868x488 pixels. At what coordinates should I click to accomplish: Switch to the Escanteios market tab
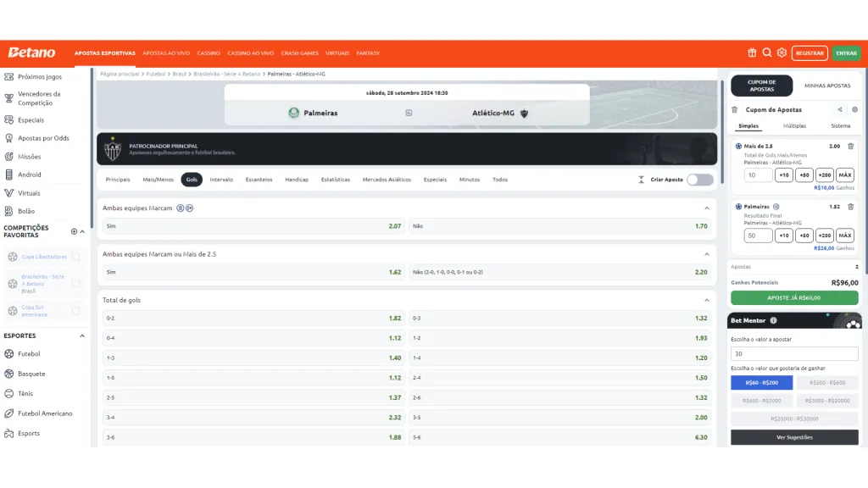[x=259, y=180]
